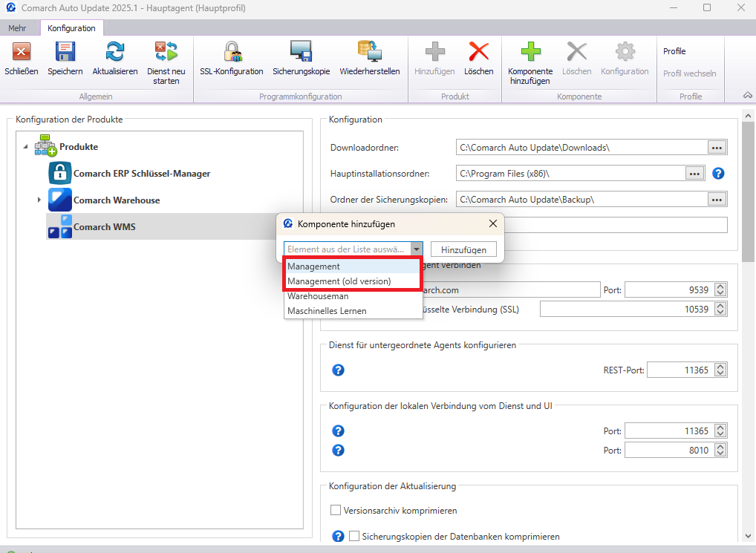
Task: Click the scroll-down arrow of Konfiguration panel
Action: click(x=748, y=536)
